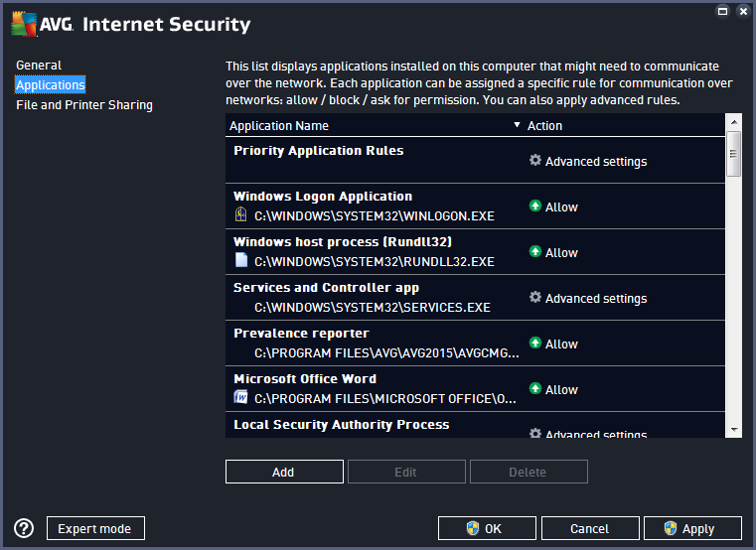Click scrollbar up arrow in applications list
Screen dimensions: 756x550
pyautogui.click(x=734, y=122)
